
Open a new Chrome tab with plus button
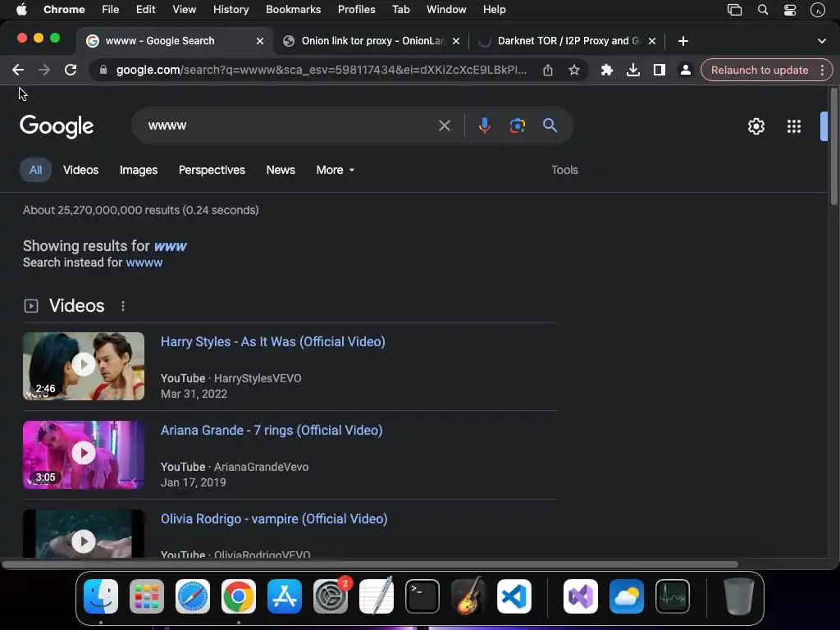683,41
